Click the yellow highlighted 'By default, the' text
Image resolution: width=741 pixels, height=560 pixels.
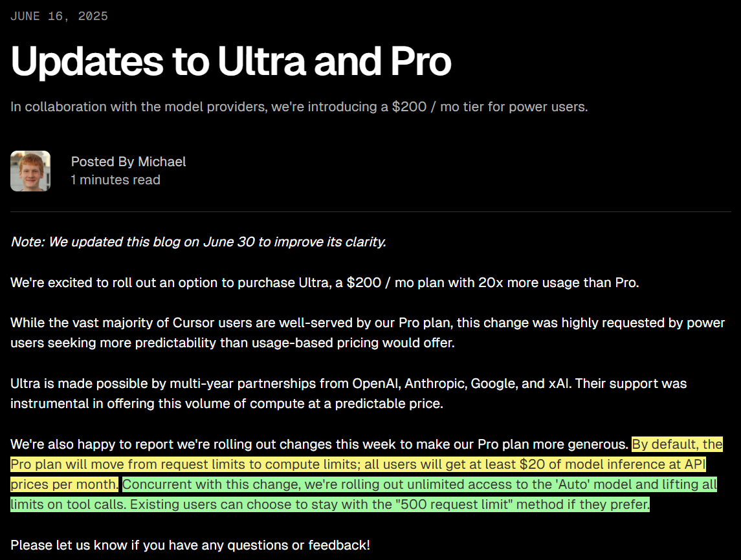(677, 444)
